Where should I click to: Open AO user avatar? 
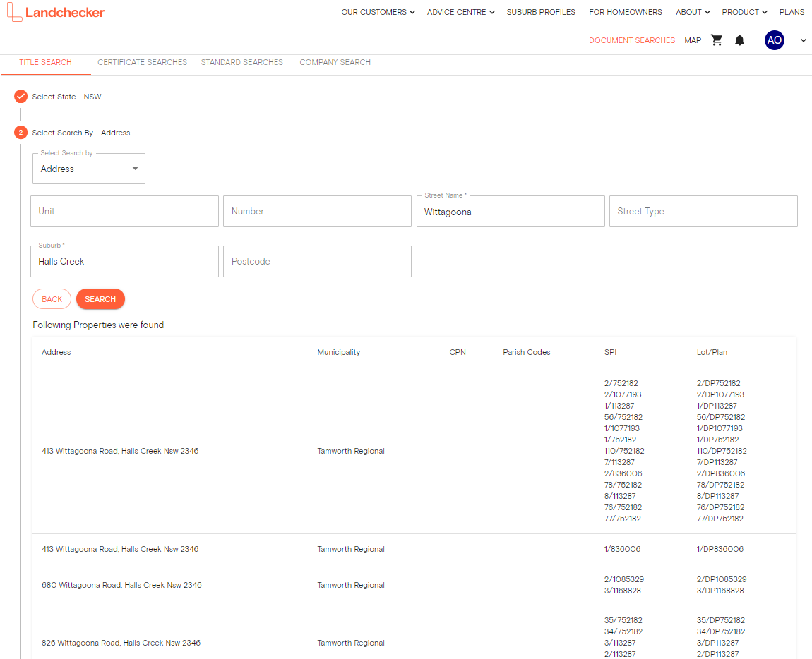click(774, 40)
